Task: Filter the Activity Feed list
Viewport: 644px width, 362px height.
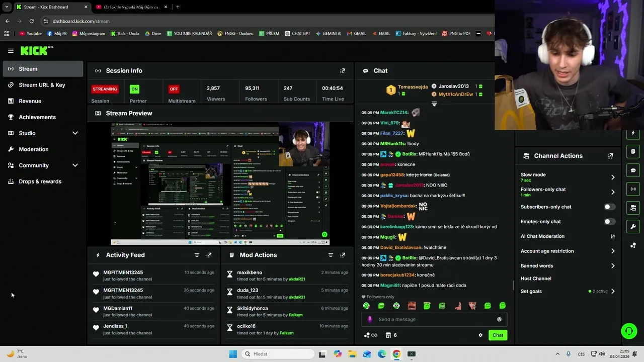Action: tap(197, 255)
